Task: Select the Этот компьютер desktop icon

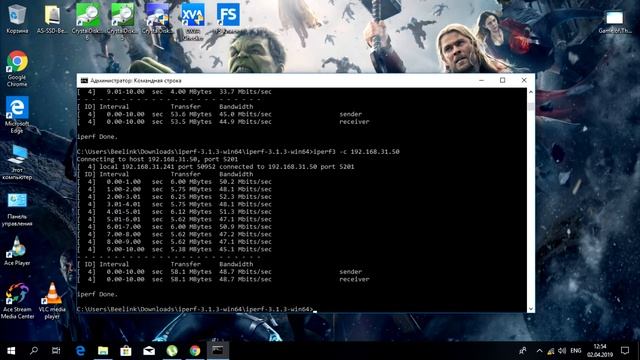Action: click(17, 162)
